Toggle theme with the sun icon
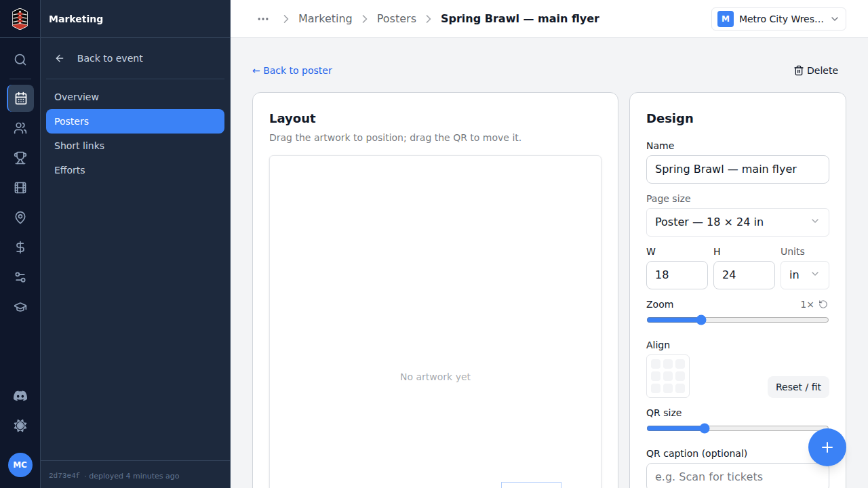Screen dimensions: 868x488 pos(20,426)
